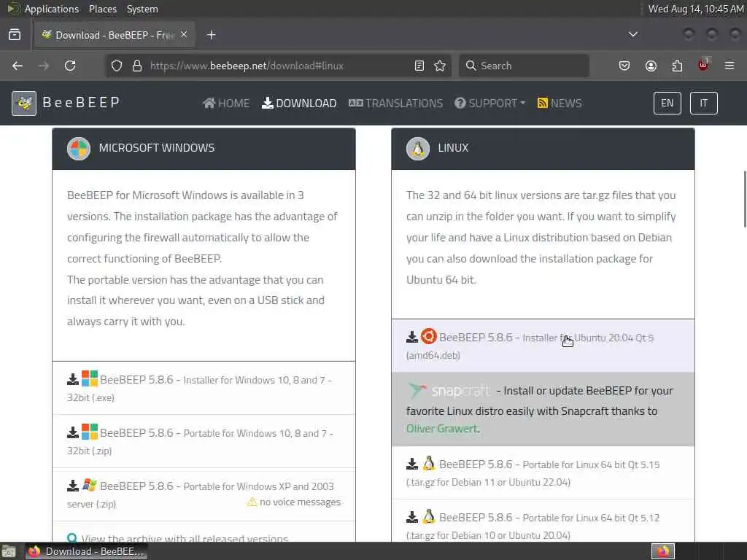This screenshot has height=560, width=747.
Task: Switch site language to IT
Action: pyautogui.click(x=704, y=104)
